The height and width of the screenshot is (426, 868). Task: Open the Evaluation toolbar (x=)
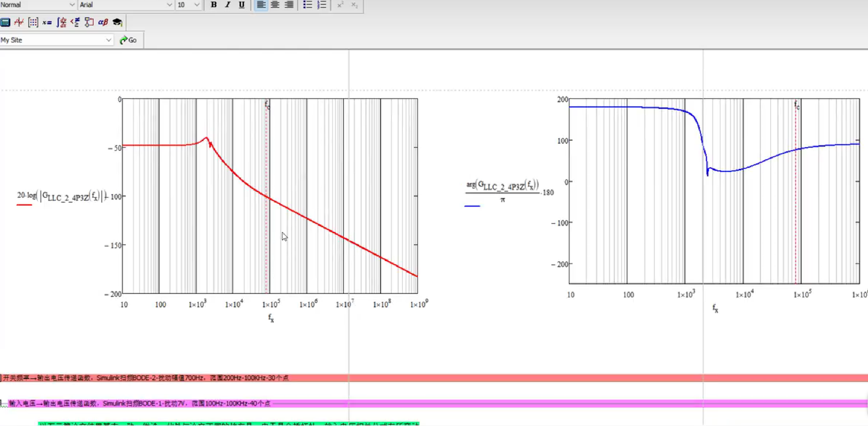pyautogui.click(x=47, y=23)
